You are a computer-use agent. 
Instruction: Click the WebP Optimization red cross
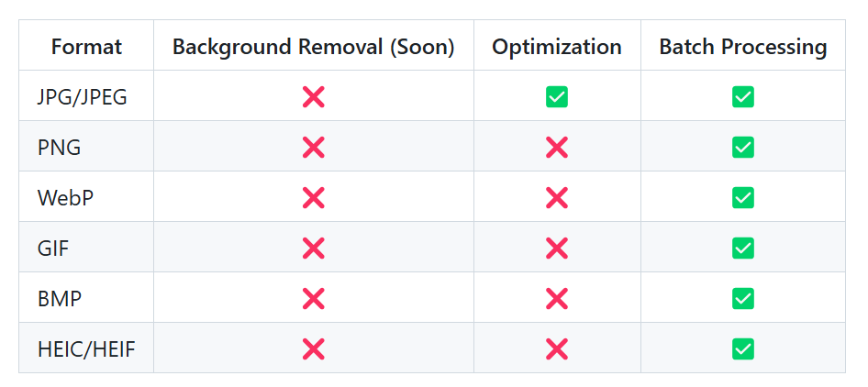(x=556, y=197)
